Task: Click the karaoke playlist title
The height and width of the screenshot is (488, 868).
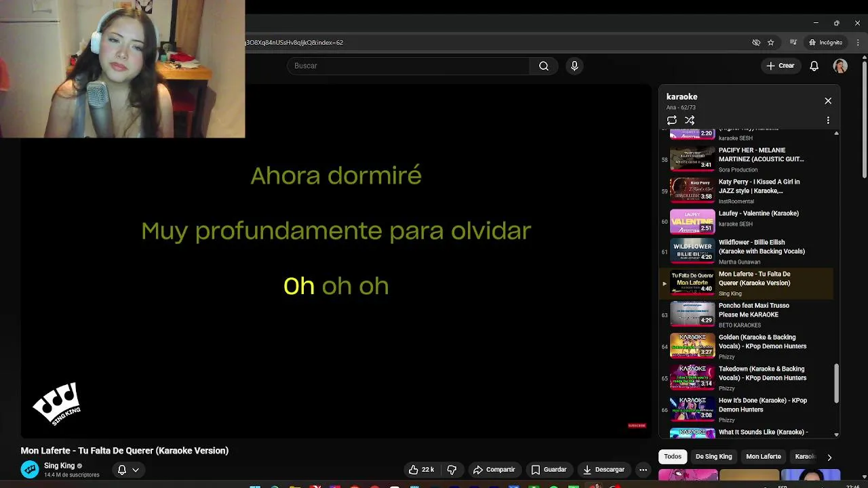Action: (682, 97)
